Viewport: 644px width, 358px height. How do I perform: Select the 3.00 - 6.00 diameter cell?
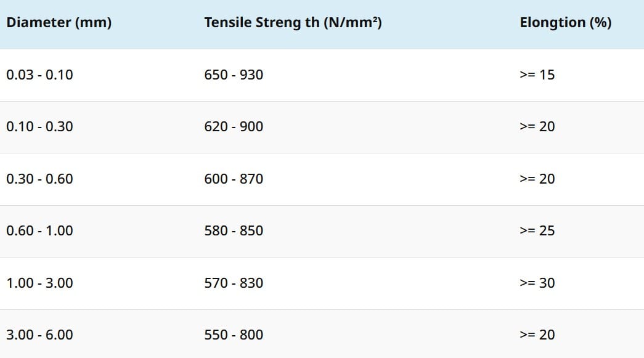tap(39, 335)
